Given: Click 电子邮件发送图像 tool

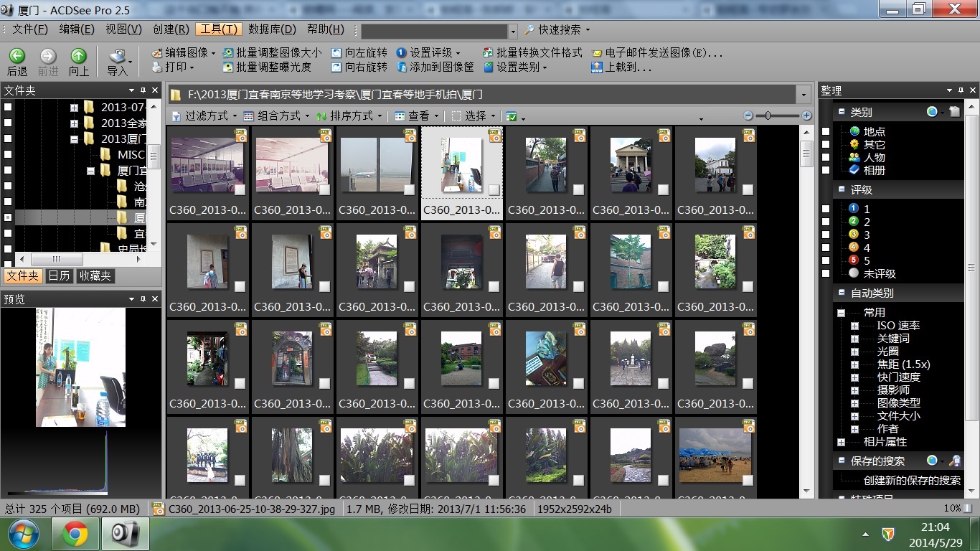Looking at the screenshot, I should click(656, 52).
